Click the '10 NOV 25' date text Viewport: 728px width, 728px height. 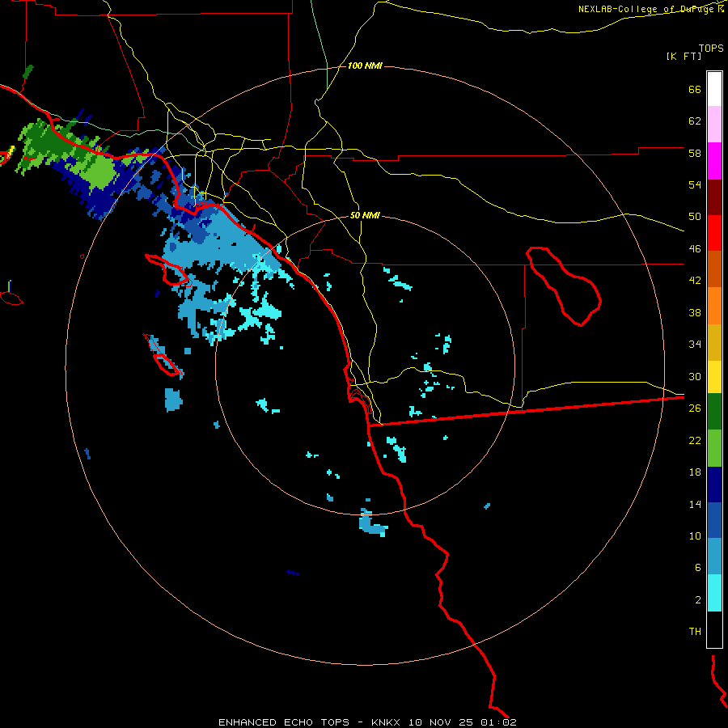pos(441,722)
